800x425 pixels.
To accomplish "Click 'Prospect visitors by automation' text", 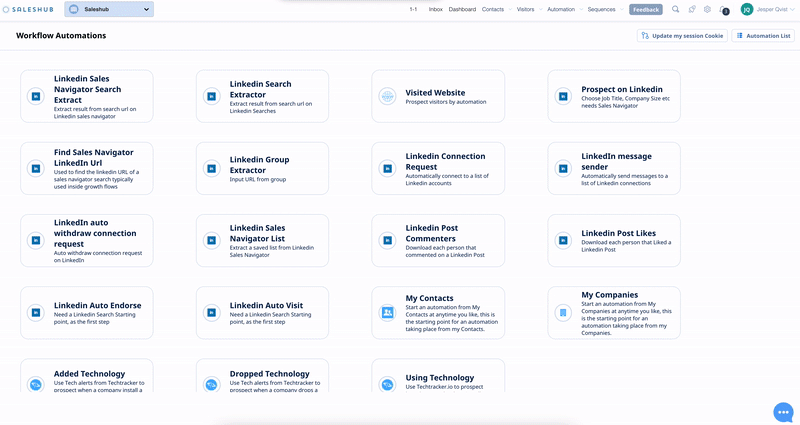I will tap(446, 102).
